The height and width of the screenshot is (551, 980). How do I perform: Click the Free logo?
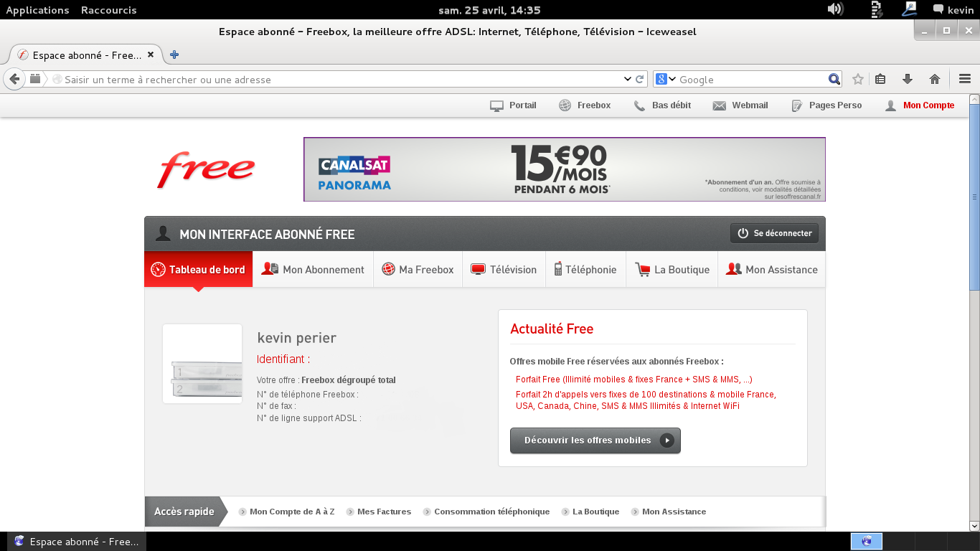pyautogui.click(x=206, y=169)
